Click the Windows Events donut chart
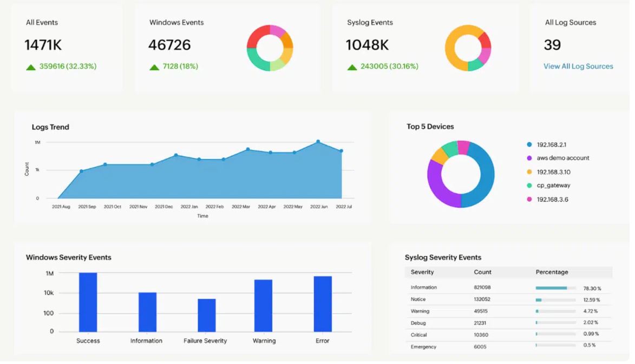This screenshot has height=364, width=635. [270, 48]
